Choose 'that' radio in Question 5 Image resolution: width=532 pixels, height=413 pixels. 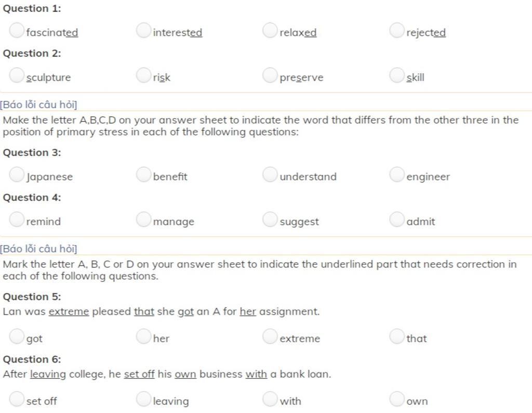click(397, 336)
